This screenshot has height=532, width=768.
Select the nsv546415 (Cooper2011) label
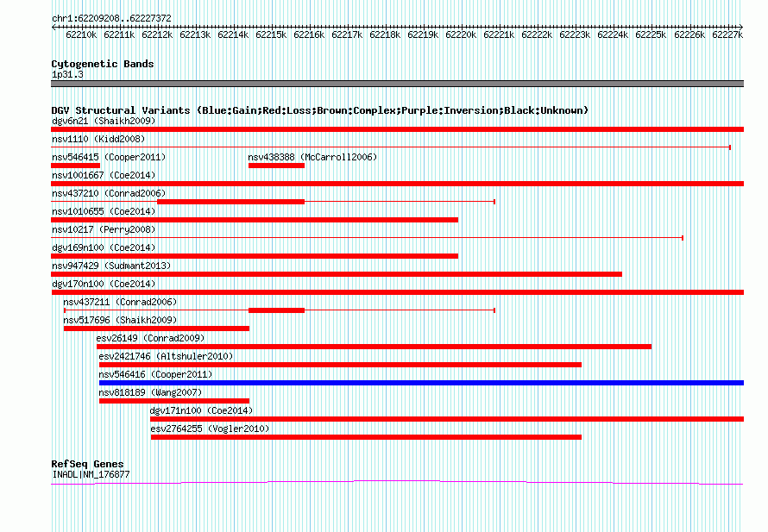pyautogui.click(x=109, y=157)
